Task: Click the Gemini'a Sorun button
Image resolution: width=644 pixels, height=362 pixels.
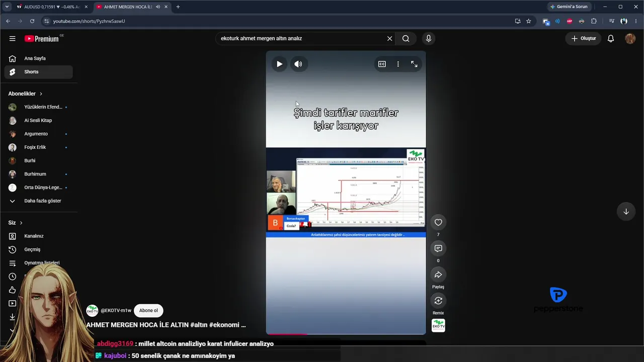Action: pos(569,7)
